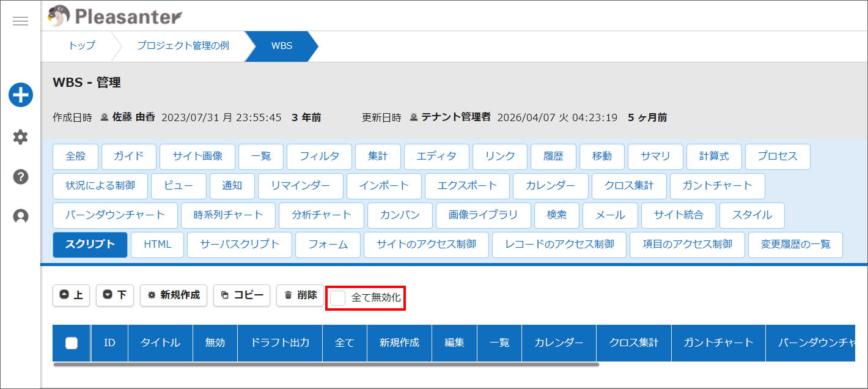Open the ガントチャート settings tab
The height and width of the screenshot is (389, 868).
[x=717, y=185]
